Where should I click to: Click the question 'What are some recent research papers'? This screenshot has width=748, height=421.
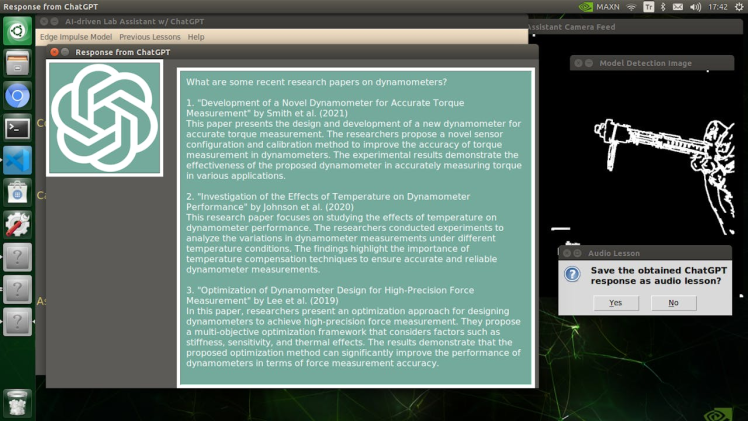(316, 82)
